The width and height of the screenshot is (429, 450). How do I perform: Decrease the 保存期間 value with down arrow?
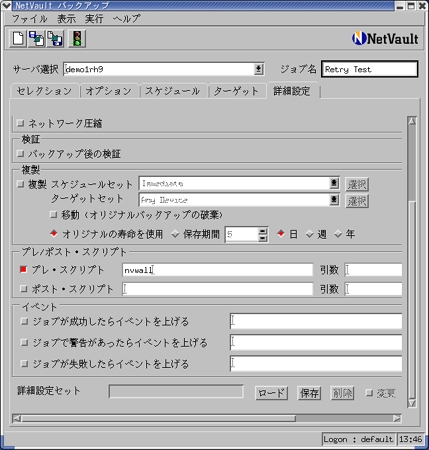point(263,238)
